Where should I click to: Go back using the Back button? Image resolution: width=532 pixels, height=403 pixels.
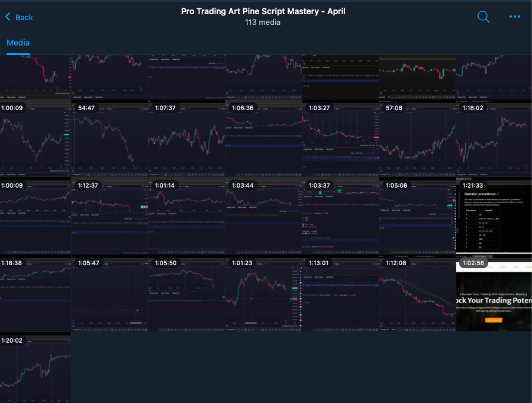click(x=19, y=17)
